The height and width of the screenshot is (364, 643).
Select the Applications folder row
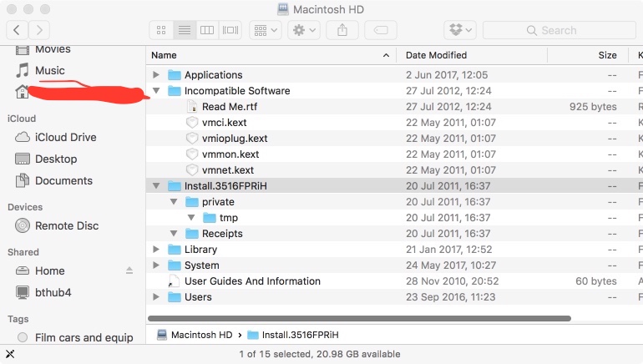click(394, 74)
